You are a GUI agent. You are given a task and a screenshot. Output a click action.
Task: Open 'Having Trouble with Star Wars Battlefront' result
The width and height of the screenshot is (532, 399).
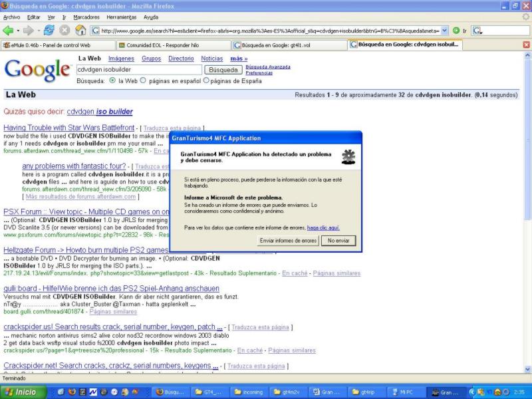point(69,128)
